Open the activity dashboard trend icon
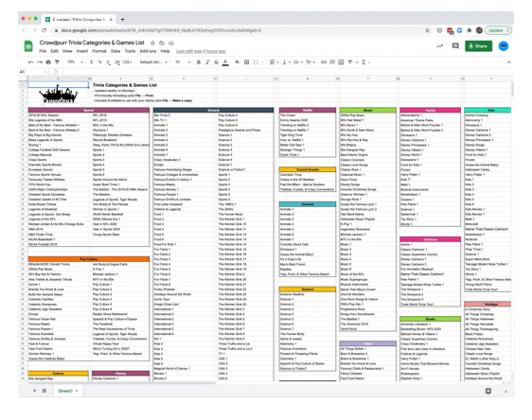This screenshot has height=420, width=532. [440, 46]
